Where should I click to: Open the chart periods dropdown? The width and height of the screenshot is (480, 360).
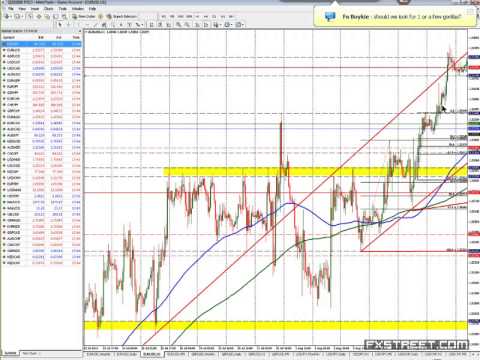228,25
